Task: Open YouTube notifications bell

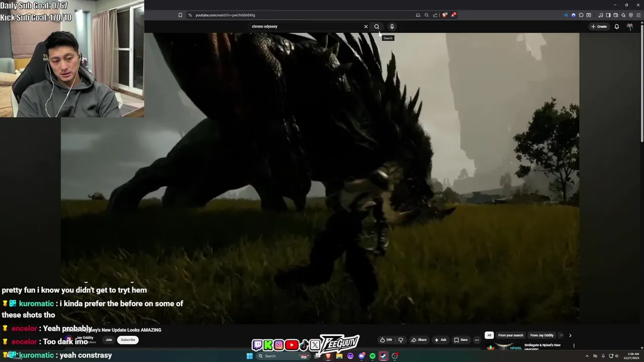Action: point(617,27)
